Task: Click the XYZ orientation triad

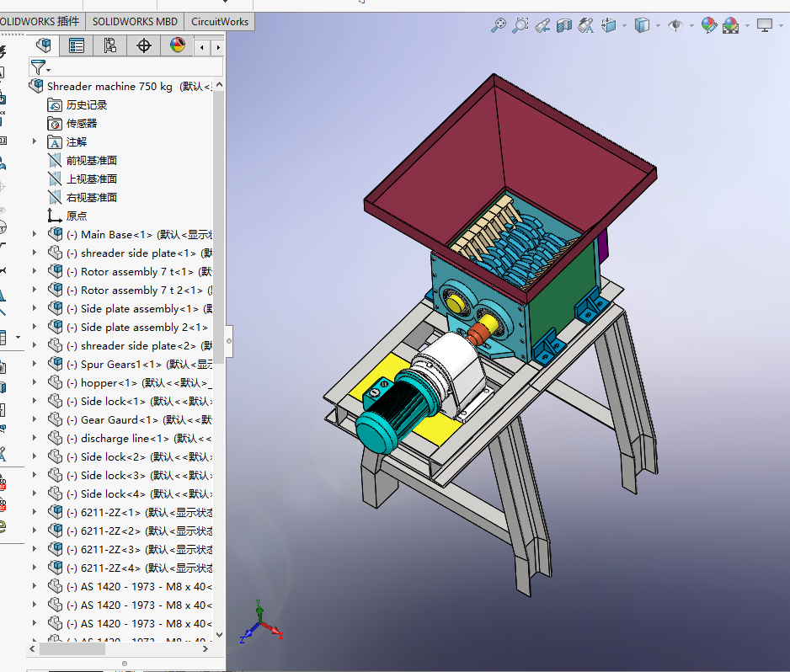Action: (261, 622)
